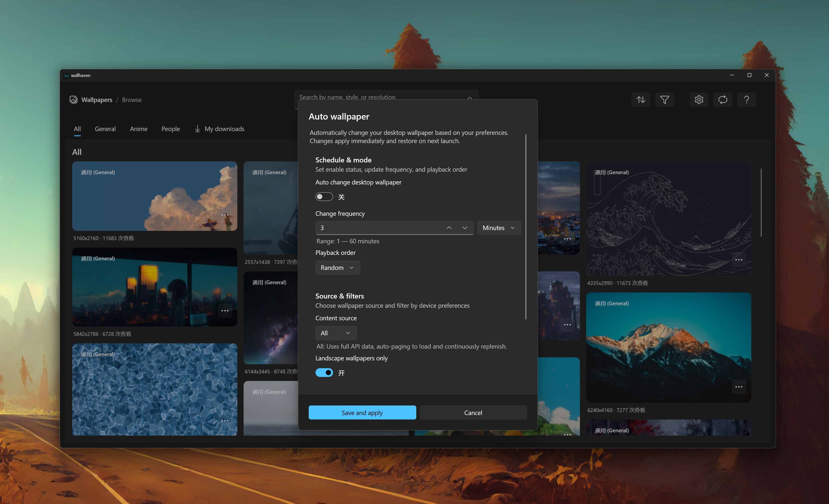Open the sort order icon in toolbar

(x=641, y=99)
